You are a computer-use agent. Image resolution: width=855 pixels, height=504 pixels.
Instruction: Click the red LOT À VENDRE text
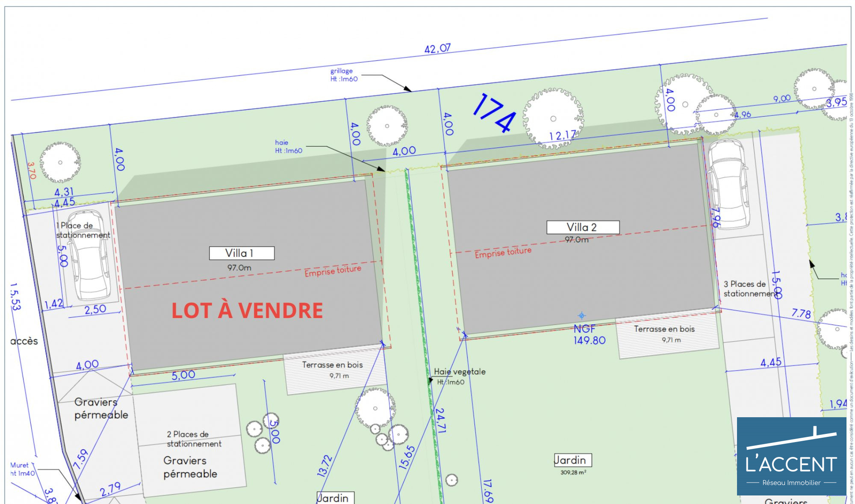click(x=247, y=310)
